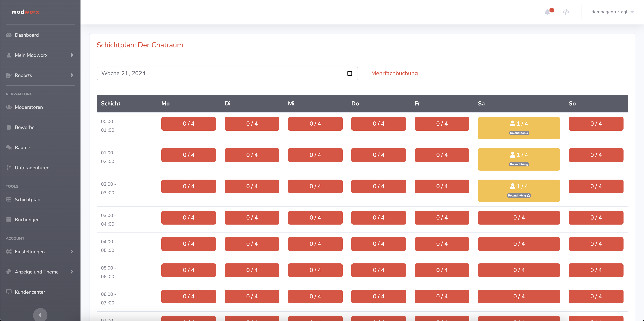644x321 pixels.
Task: Book Monday 00:00-01:00 shift slot
Action: (188, 124)
